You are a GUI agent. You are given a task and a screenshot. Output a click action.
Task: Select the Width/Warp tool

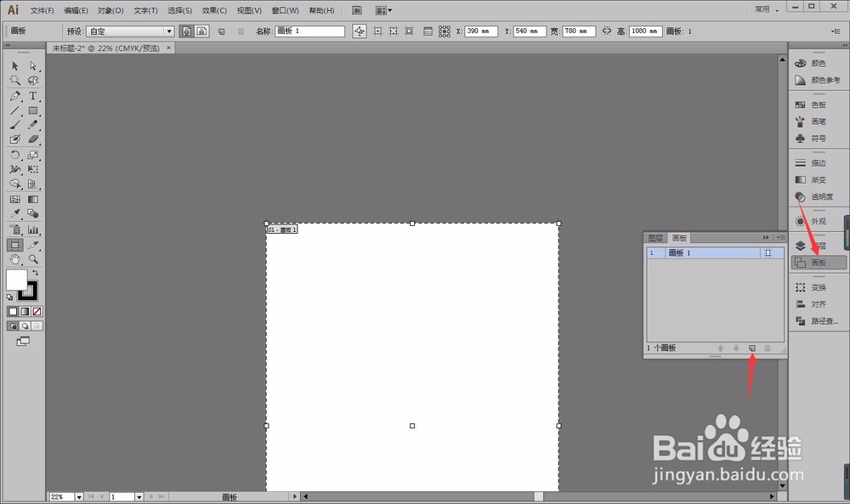[x=15, y=169]
